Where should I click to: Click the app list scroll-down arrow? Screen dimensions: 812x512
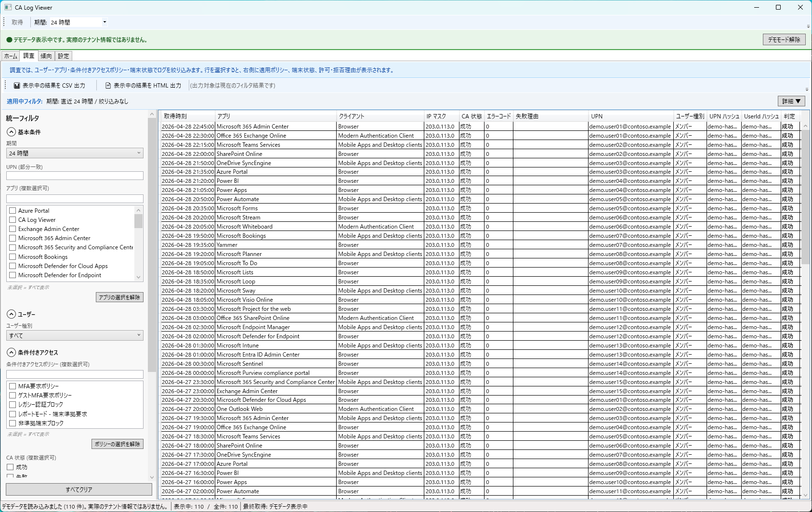[x=139, y=277]
